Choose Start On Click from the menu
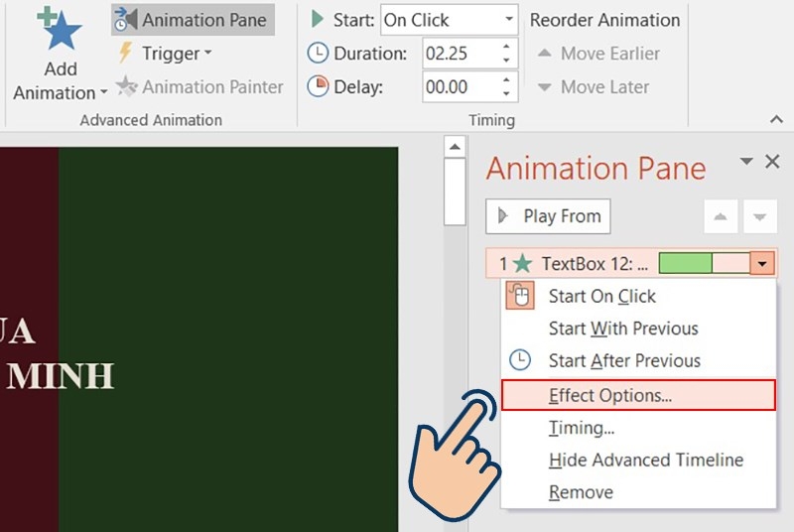Screen dimensions: 794x532 tap(638, 296)
